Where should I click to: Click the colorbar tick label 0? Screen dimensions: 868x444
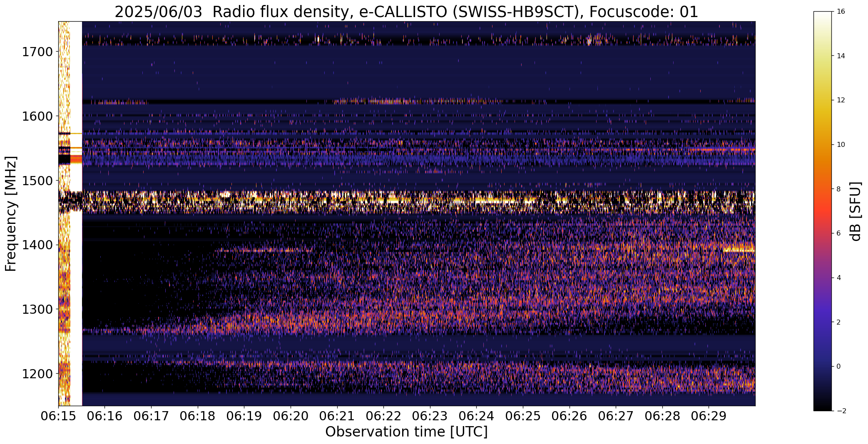click(x=838, y=367)
